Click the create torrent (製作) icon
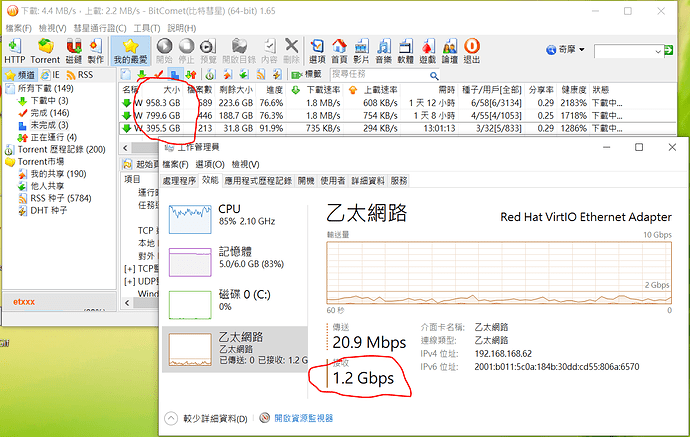The width and height of the screenshot is (690, 437). [x=95, y=51]
